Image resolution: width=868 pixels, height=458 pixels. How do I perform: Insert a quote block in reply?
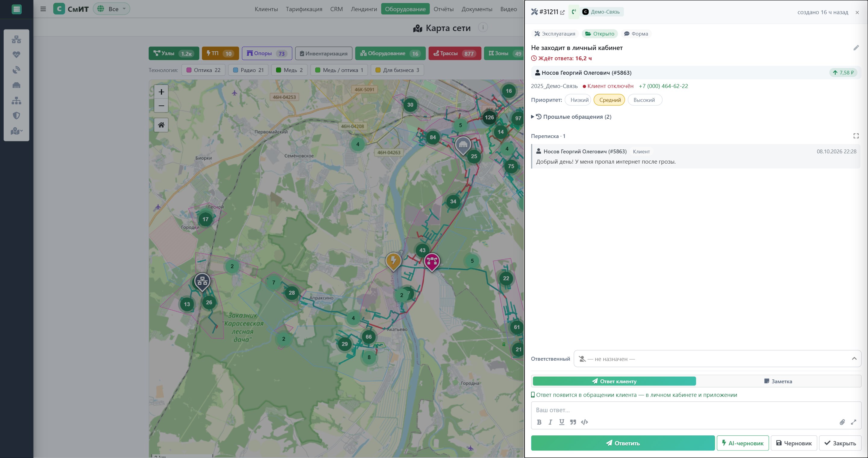pyautogui.click(x=573, y=422)
